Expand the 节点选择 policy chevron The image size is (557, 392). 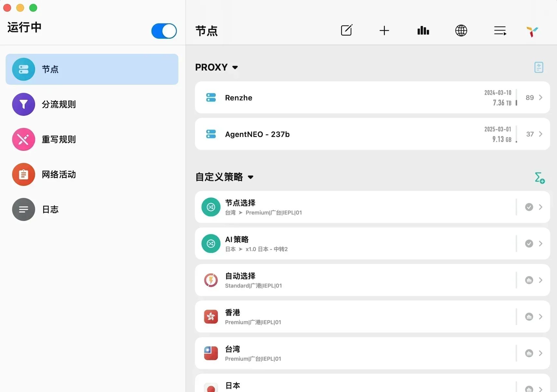(540, 207)
